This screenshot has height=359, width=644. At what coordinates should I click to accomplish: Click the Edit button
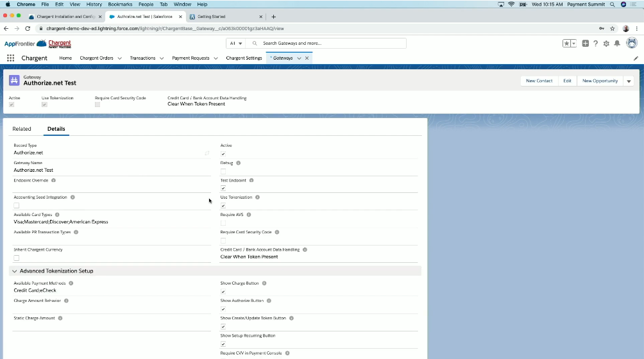567,81
